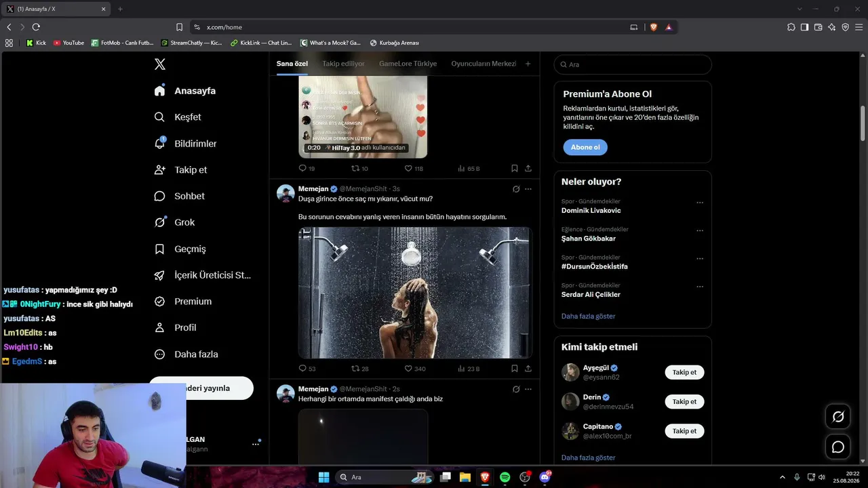Follow Derin with Takip et

tap(684, 401)
